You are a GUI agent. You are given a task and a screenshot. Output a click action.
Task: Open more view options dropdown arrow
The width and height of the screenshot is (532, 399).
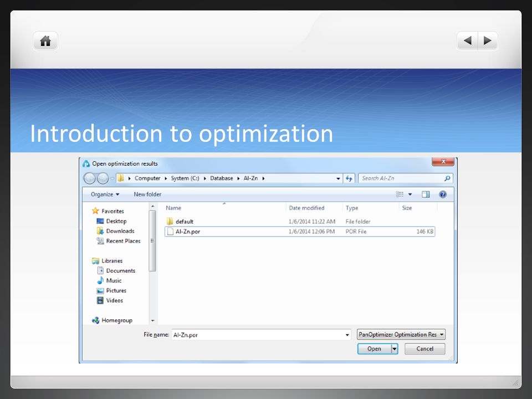410,195
